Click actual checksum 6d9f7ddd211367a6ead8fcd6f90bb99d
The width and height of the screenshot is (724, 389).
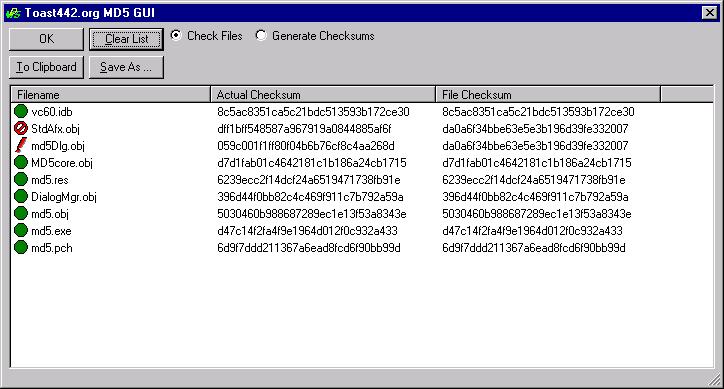308,248
